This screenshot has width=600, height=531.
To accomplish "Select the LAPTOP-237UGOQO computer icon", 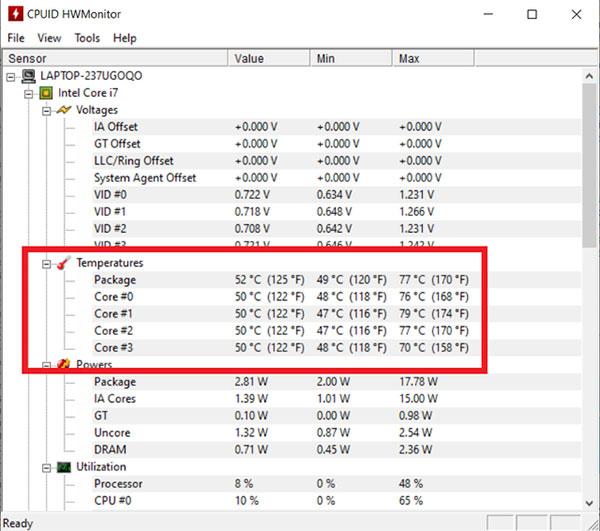I will tap(28, 76).
